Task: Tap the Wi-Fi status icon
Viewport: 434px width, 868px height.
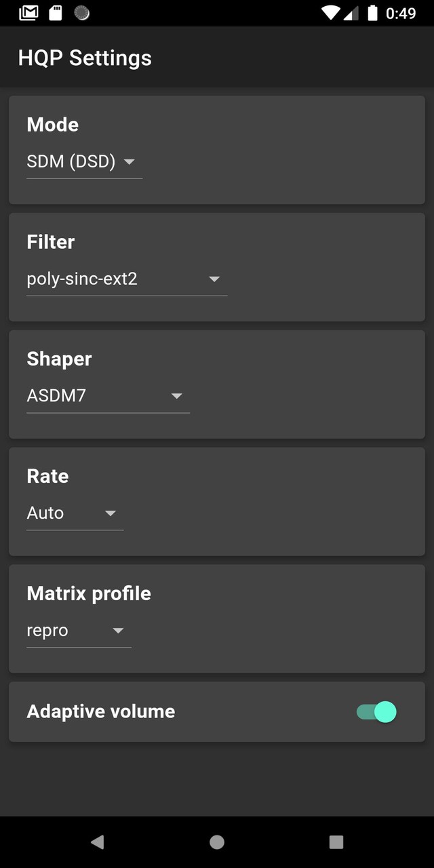Action: pos(331,12)
